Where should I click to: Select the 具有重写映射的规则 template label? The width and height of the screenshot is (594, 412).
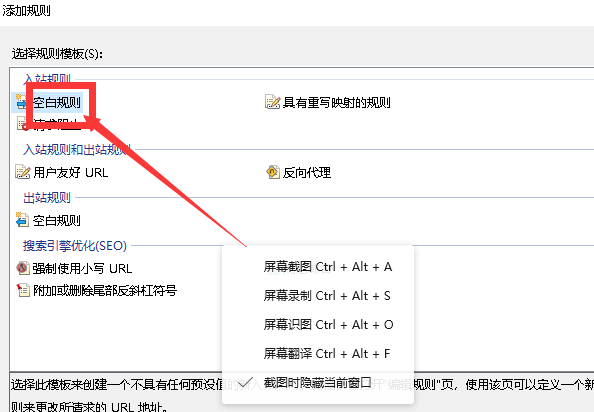336,102
